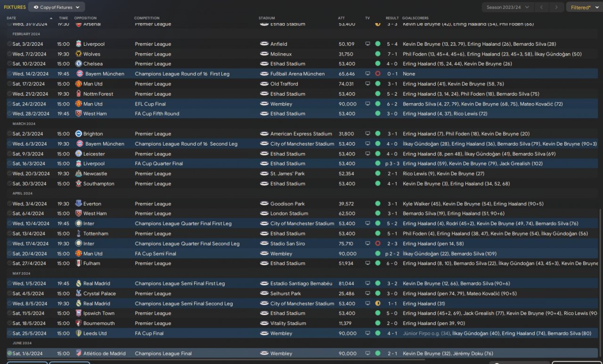
Task: Click the Júnior Firpo o.g. goalscorer entry
Action: (425, 333)
